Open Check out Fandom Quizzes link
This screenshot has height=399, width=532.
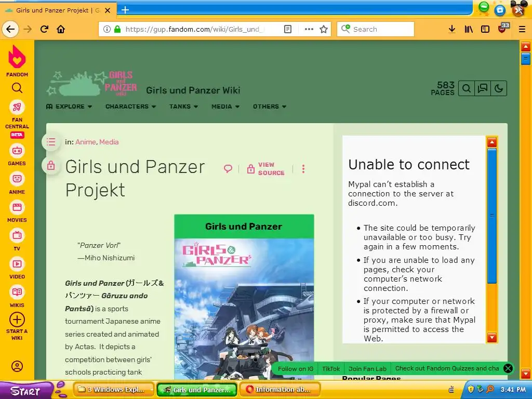(447, 368)
